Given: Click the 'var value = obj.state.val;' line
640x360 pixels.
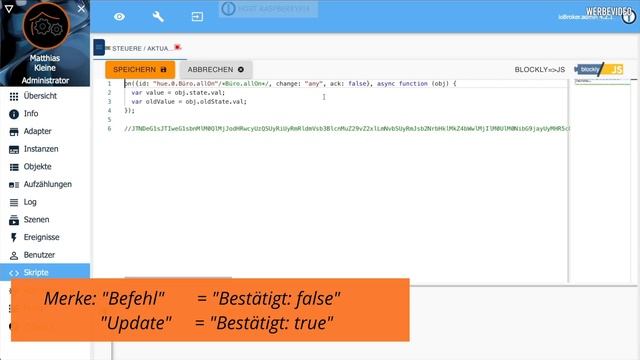Looking at the screenshot, I should (x=178, y=93).
